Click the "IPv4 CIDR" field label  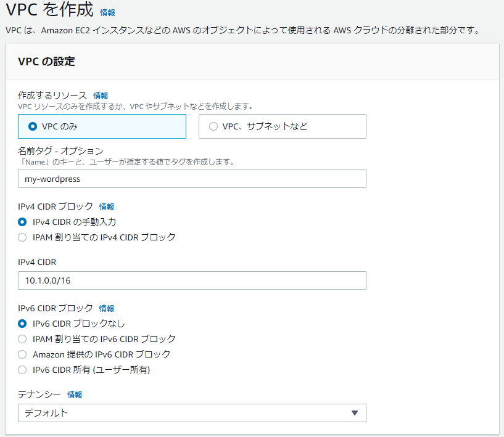(37, 262)
